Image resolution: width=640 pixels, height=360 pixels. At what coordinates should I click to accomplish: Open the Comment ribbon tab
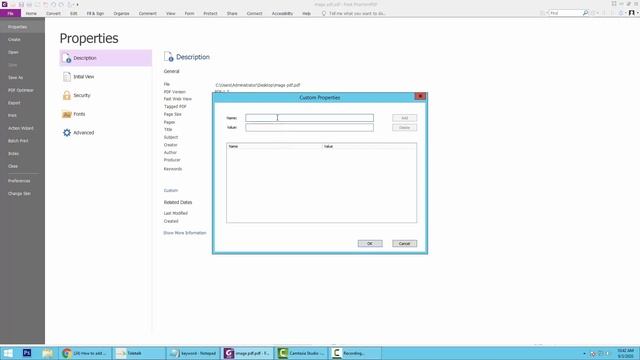tap(147, 13)
